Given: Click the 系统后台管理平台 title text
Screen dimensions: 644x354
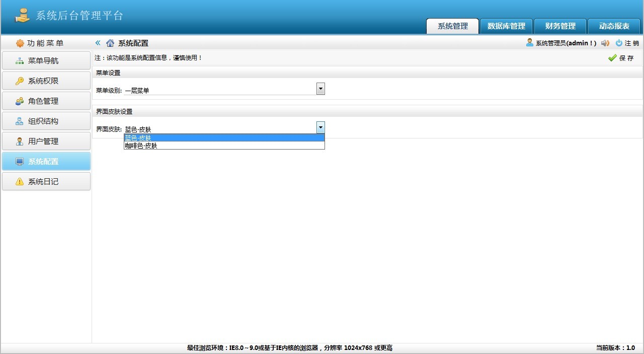Looking at the screenshot, I should pos(79,15).
